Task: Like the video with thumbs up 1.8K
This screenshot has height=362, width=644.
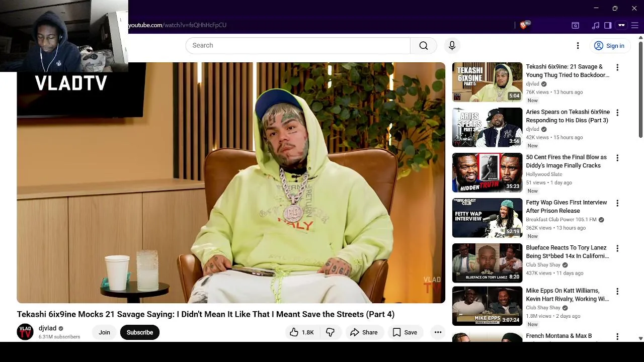Action: click(301, 332)
